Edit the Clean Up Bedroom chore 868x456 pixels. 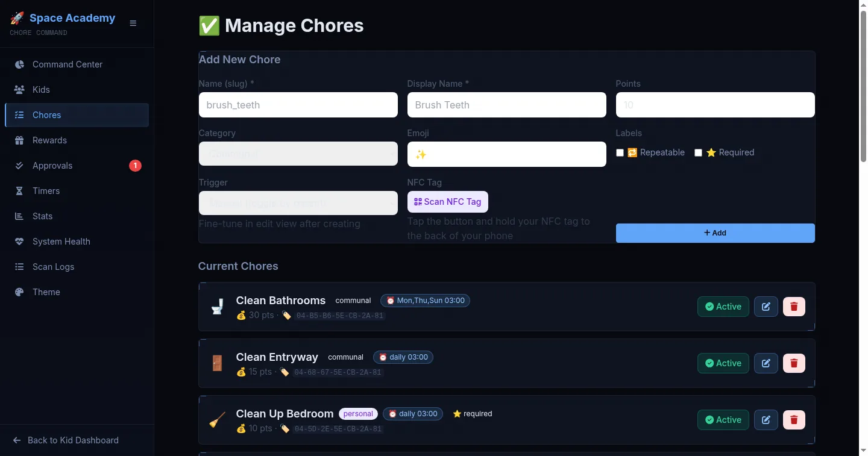[x=766, y=420]
